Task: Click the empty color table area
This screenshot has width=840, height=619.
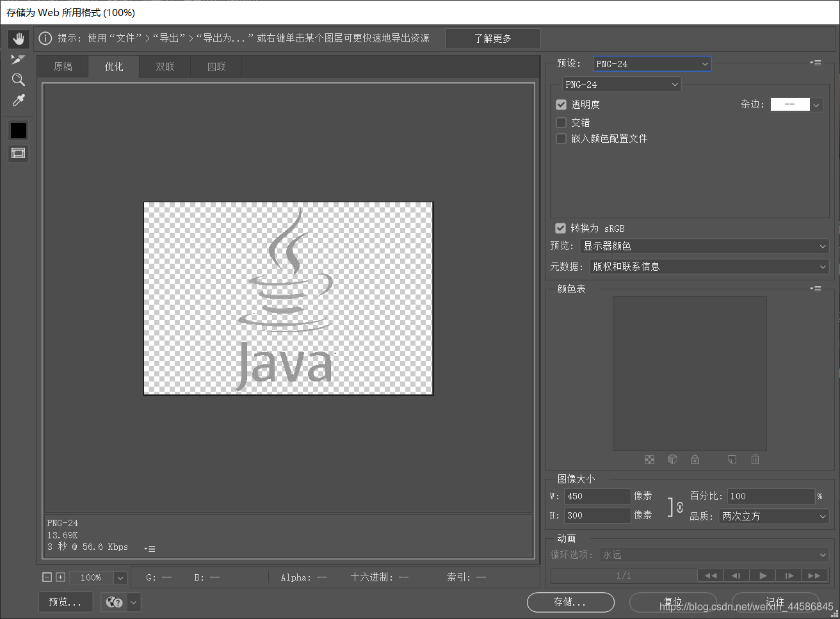Action: pos(690,373)
